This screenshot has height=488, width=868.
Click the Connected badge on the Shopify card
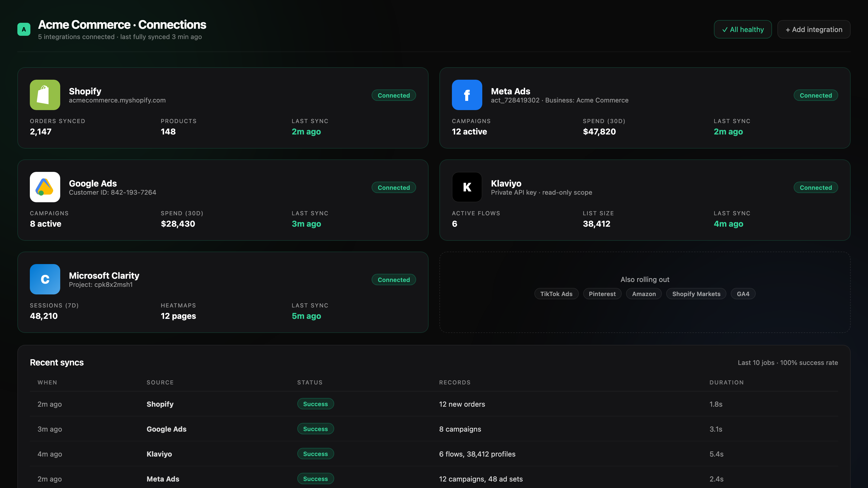tap(394, 95)
